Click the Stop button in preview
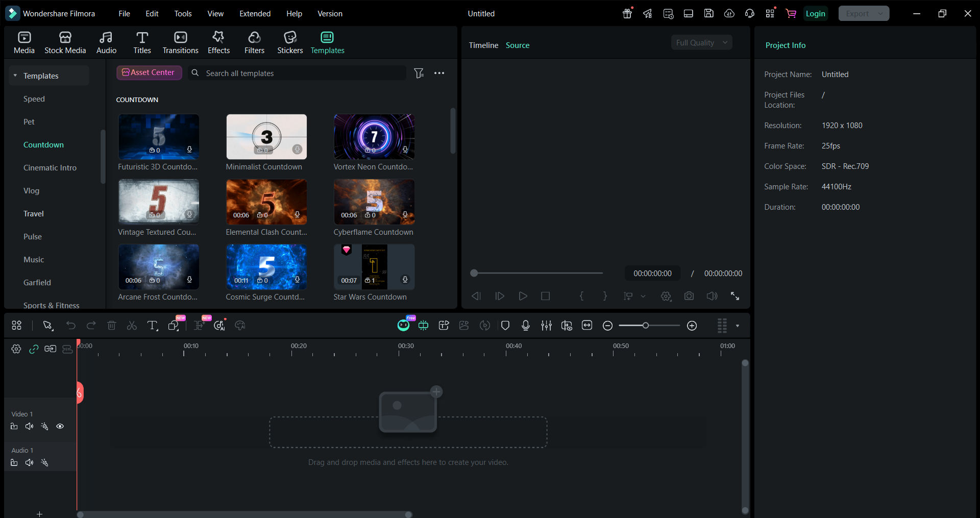The image size is (980, 518). 545,296
